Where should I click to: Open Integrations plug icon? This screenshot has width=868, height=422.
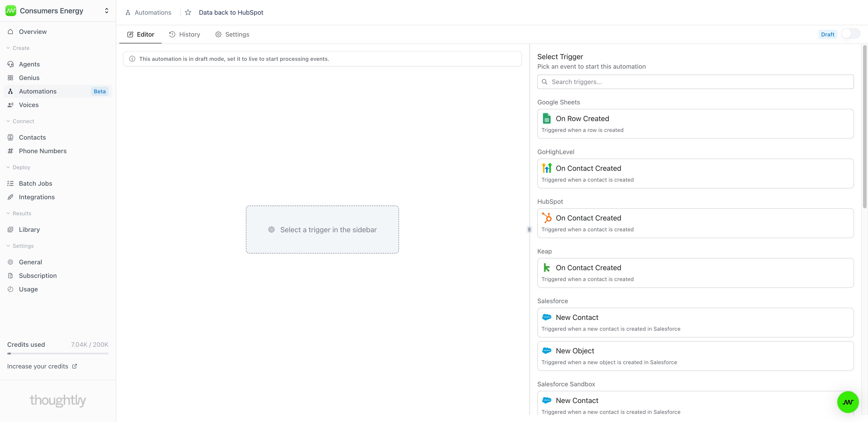tap(10, 197)
